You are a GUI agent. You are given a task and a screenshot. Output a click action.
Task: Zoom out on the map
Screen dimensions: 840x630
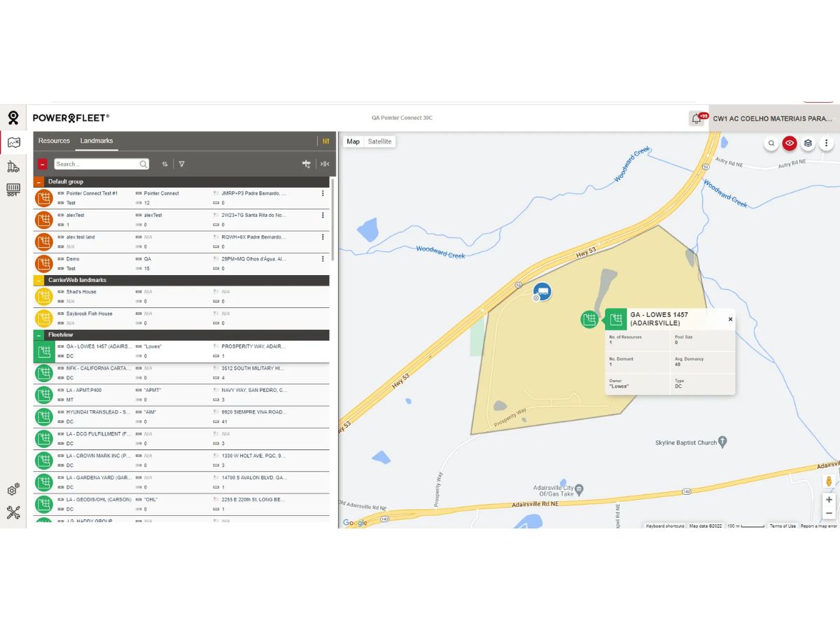tap(829, 513)
